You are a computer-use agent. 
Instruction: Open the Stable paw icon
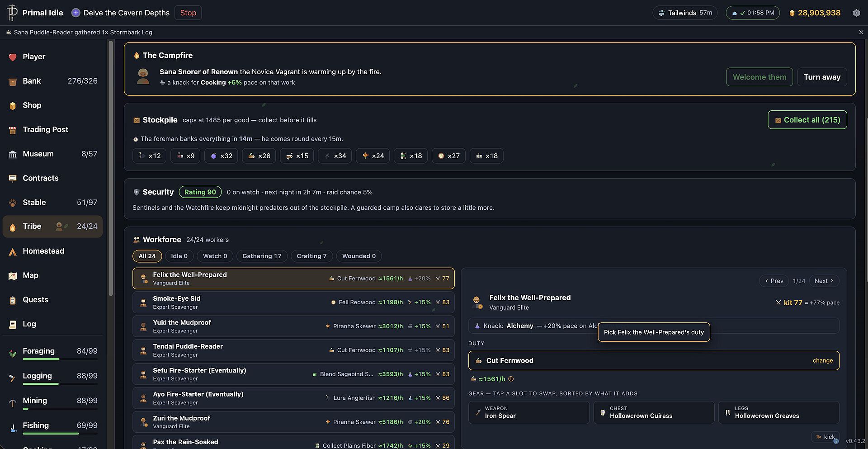click(13, 203)
